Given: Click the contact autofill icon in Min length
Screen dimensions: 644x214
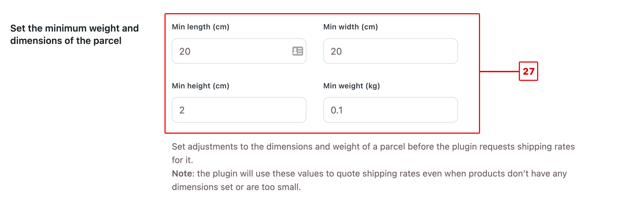Looking at the screenshot, I should pos(297,51).
